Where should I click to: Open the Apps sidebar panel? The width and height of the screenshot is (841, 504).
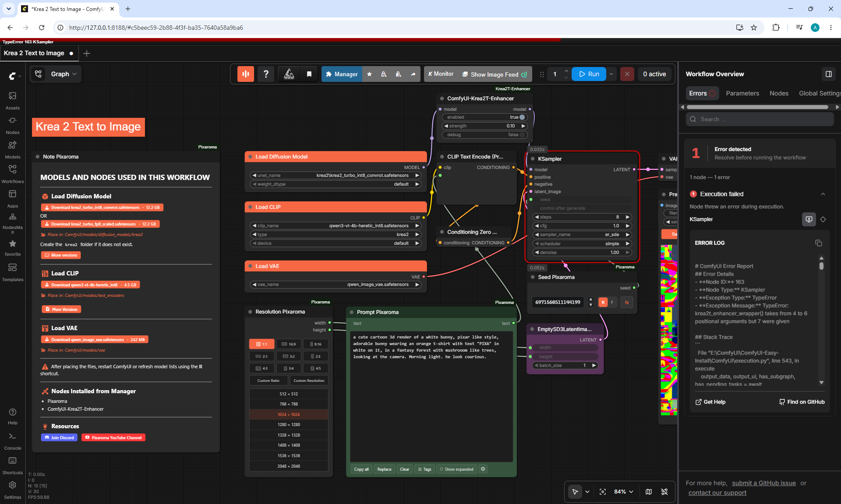point(13,198)
